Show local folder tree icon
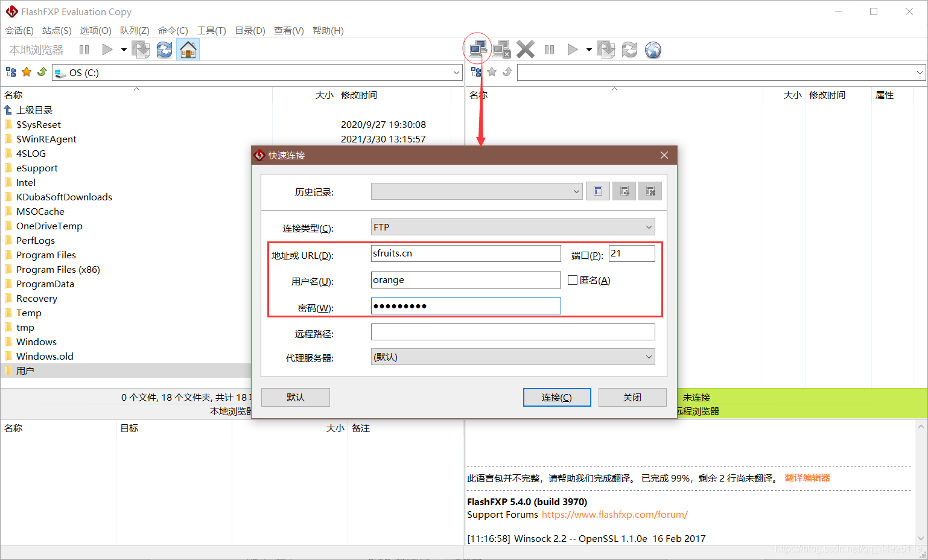 [x=11, y=72]
